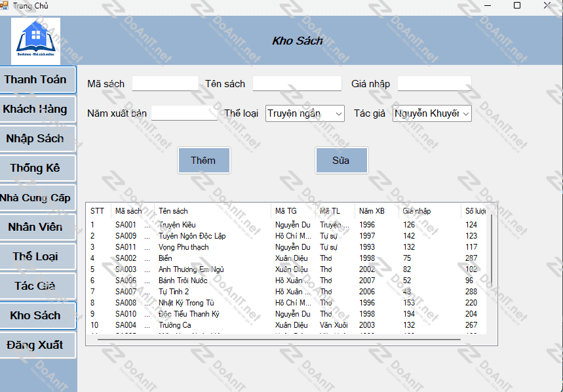Maximize the Trang Chủ window
The image size is (563, 392).
(x=516, y=6)
